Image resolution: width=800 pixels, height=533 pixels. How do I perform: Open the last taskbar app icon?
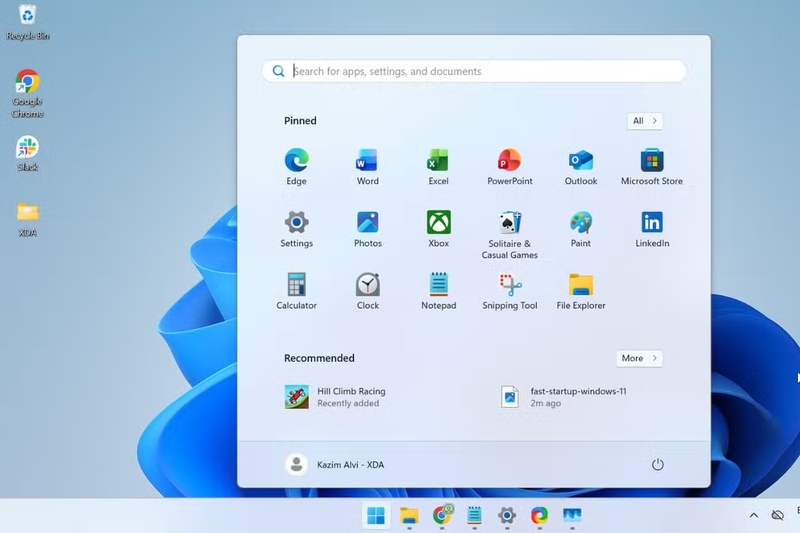pyautogui.click(x=572, y=515)
